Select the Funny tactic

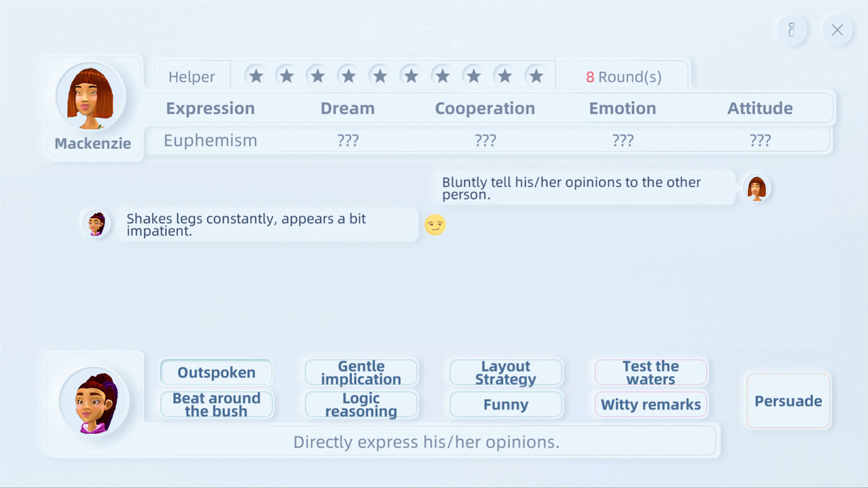tap(505, 404)
